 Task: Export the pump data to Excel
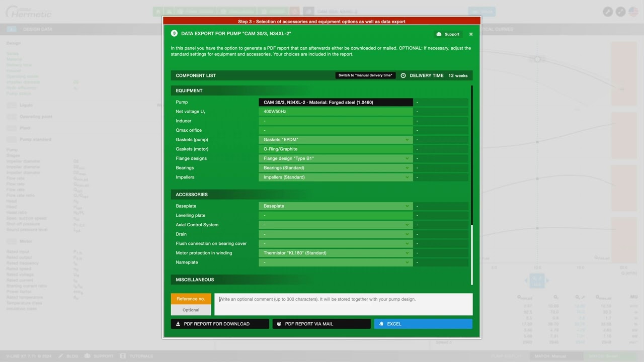(423, 324)
